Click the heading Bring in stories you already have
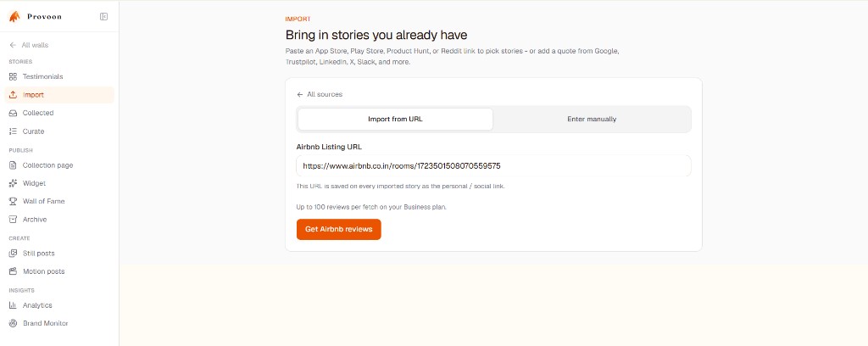Screen dimensions: 868x346 coord(376,36)
